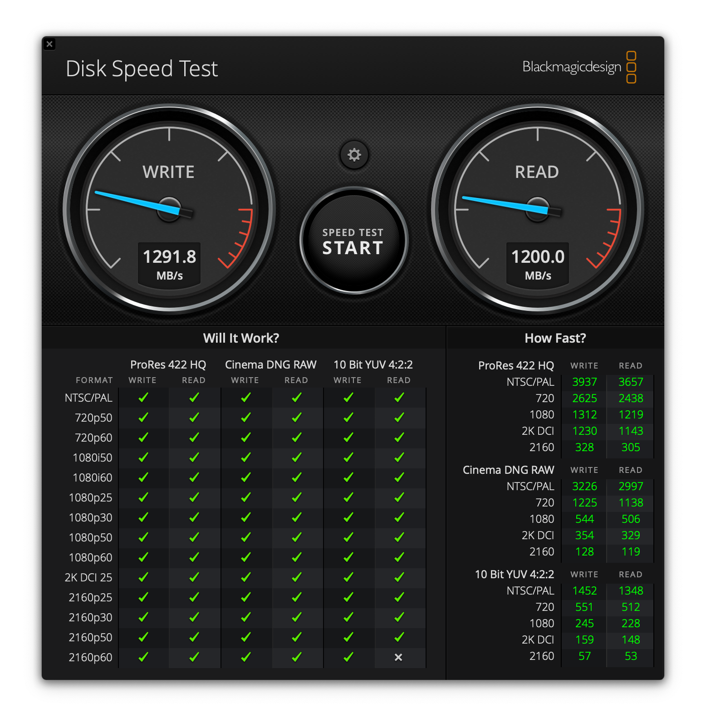Screen dimensions: 706x728
Task: Click 2160p60 Cinema DNG RAW write checkmark
Action: [x=246, y=657]
